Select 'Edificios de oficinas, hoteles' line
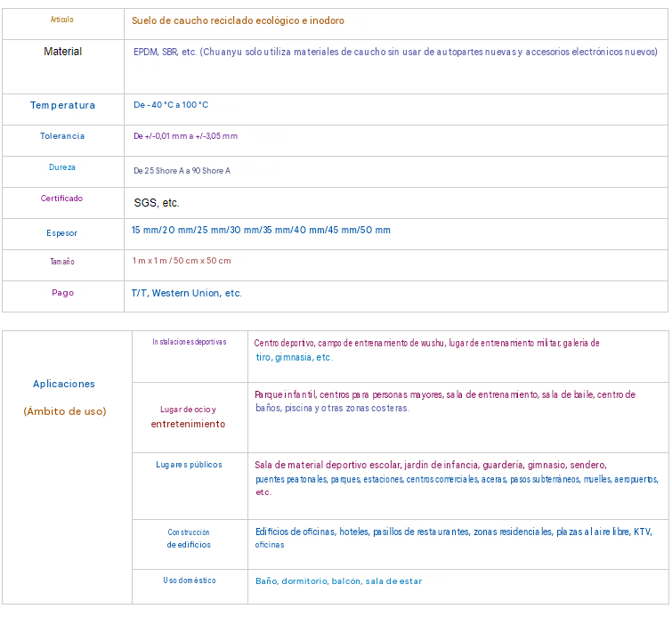672x617 pixels. point(454,532)
